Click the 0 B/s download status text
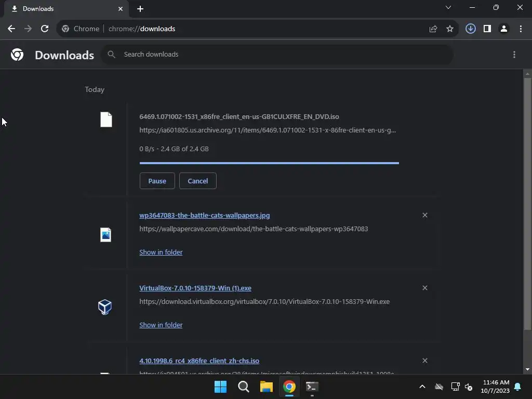This screenshot has width=532, height=399. (174, 149)
